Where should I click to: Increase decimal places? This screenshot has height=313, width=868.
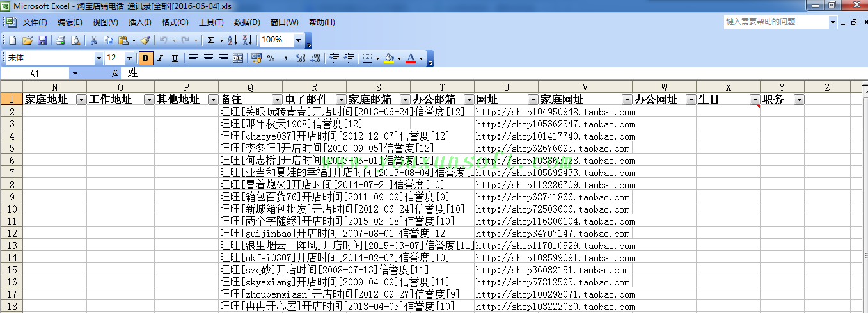pos(301,58)
